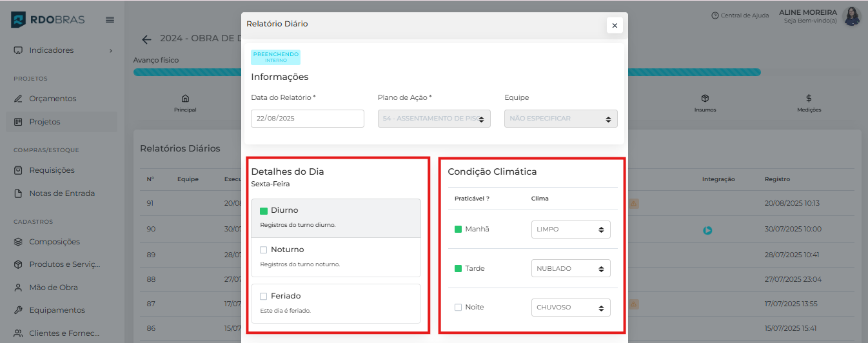The image size is (868, 343).
Task: Open the Medições dollar icon tab
Action: 809,103
